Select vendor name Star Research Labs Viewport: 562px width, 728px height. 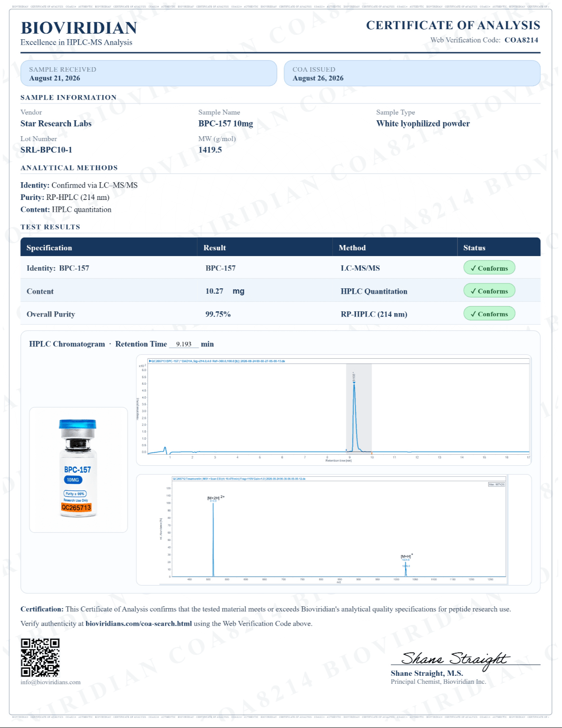point(56,123)
